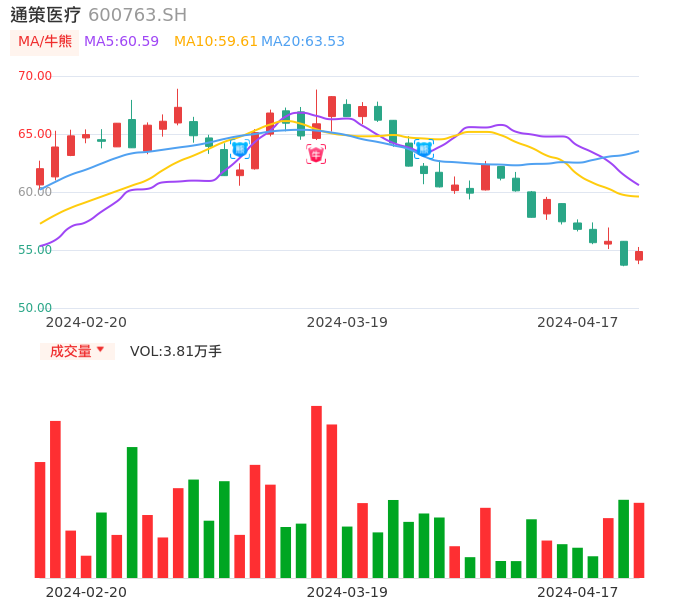Click the 60.00 price axis label
Screen dimensions: 686x606
(35, 192)
